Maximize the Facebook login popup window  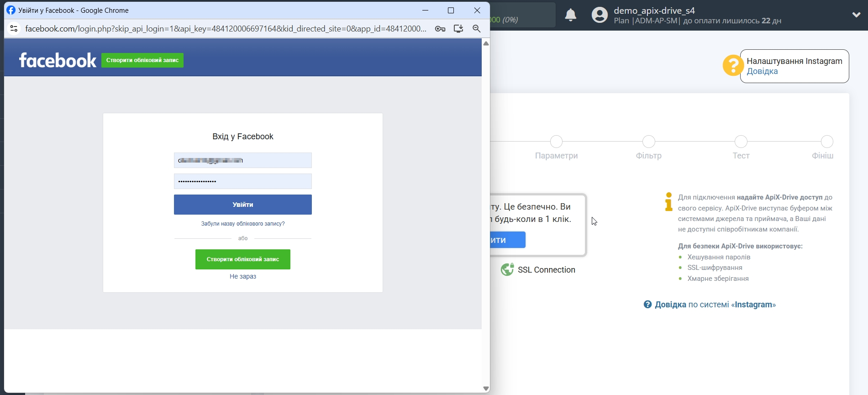(x=451, y=10)
